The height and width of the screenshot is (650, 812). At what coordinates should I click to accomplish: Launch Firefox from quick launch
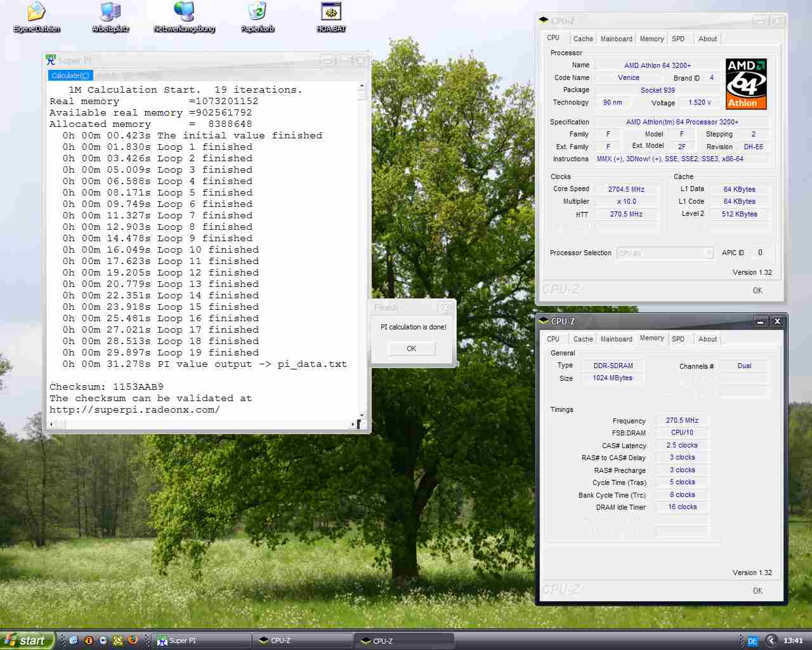(133, 640)
